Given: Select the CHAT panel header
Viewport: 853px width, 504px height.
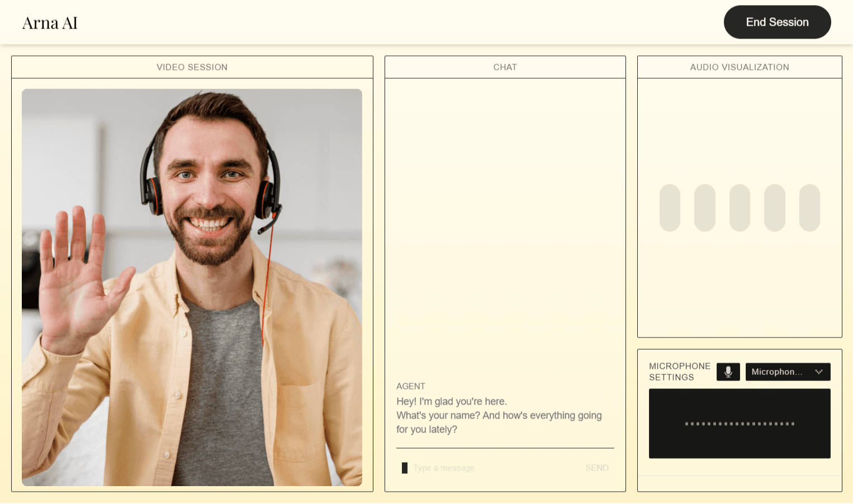Looking at the screenshot, I should (505, 66).
